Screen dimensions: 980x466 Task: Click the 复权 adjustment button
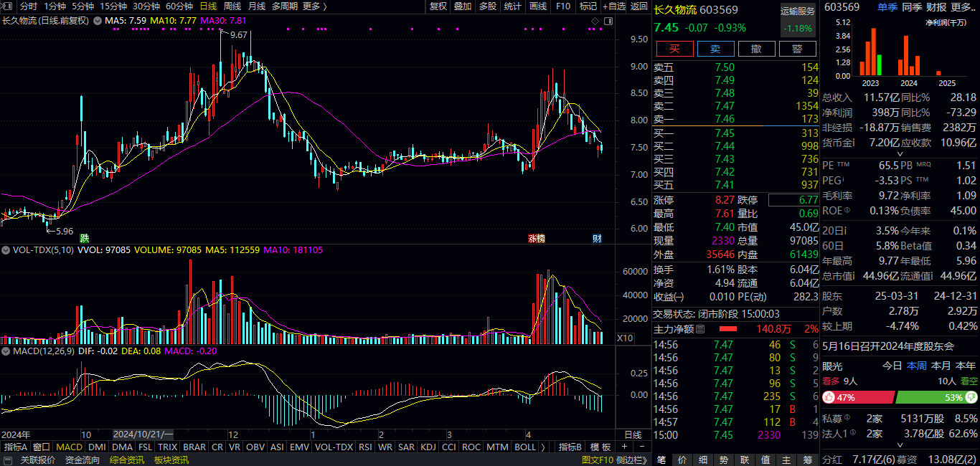(x=438, y=6)
